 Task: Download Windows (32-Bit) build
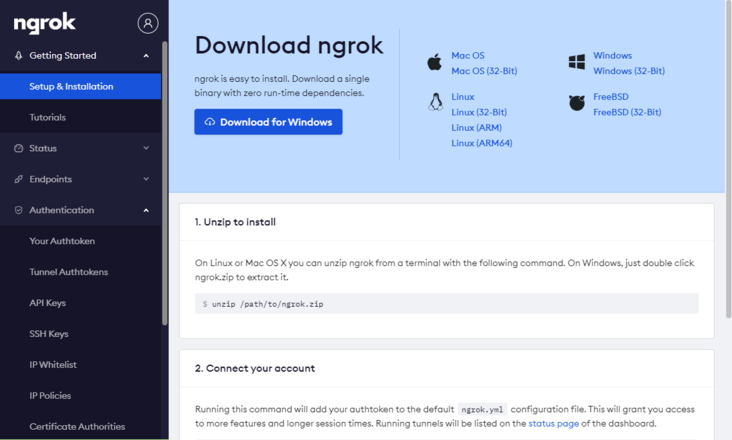coord(629,71)
